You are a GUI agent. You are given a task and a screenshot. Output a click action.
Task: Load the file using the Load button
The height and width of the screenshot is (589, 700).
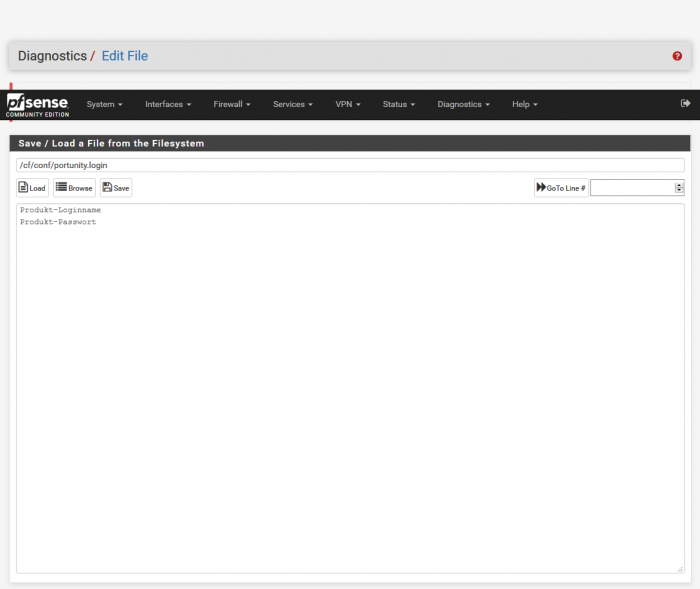pos(32,188)
